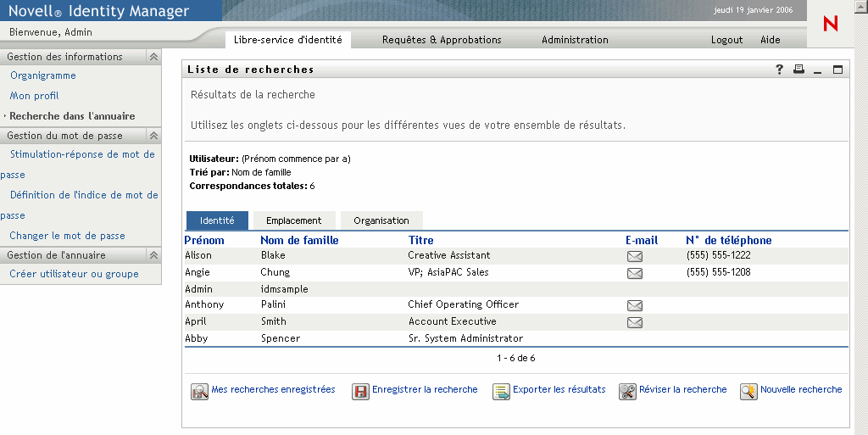Click title Chief Operating Officer

(x=464, y=304)
